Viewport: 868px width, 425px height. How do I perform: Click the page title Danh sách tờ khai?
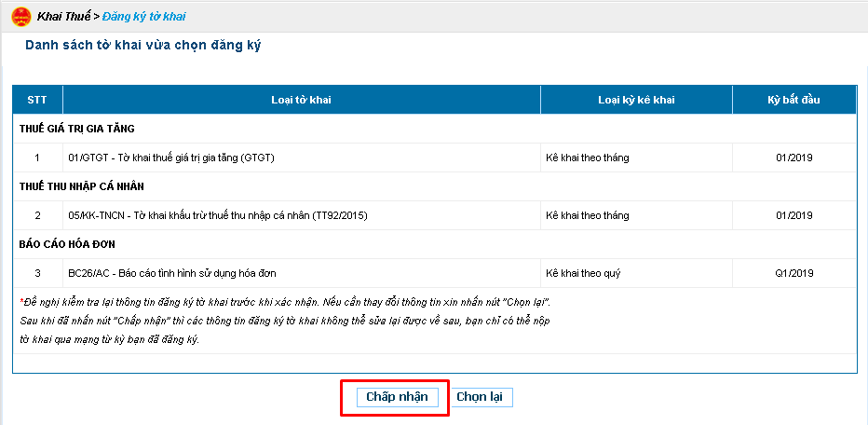142,46
